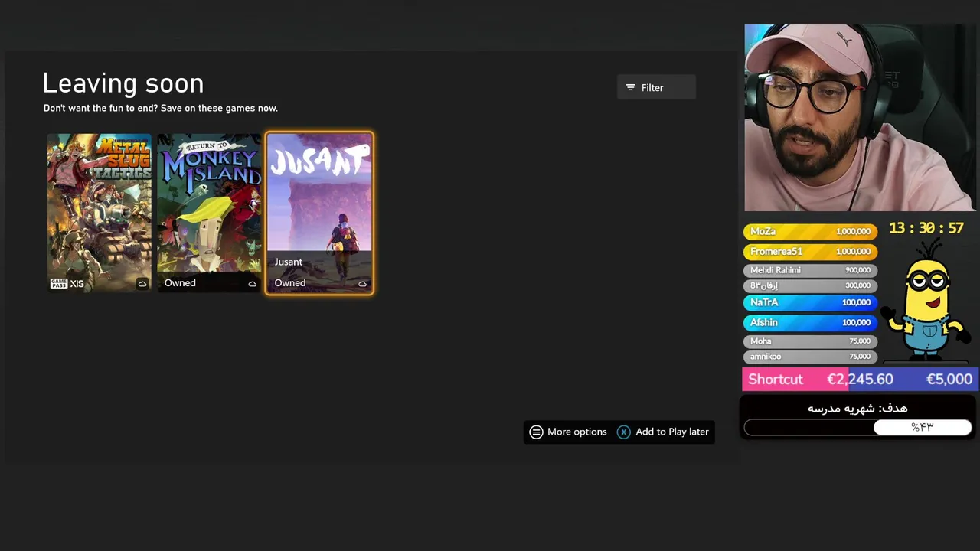Click Afshin donor row
Screen dimensions: 980x551
[810, 322]
